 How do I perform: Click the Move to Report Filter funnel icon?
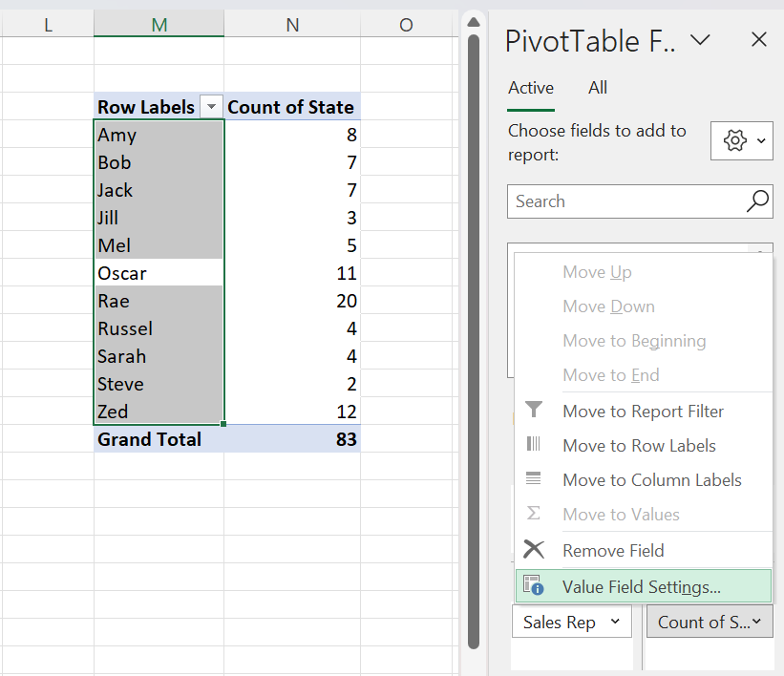point(534,411)
